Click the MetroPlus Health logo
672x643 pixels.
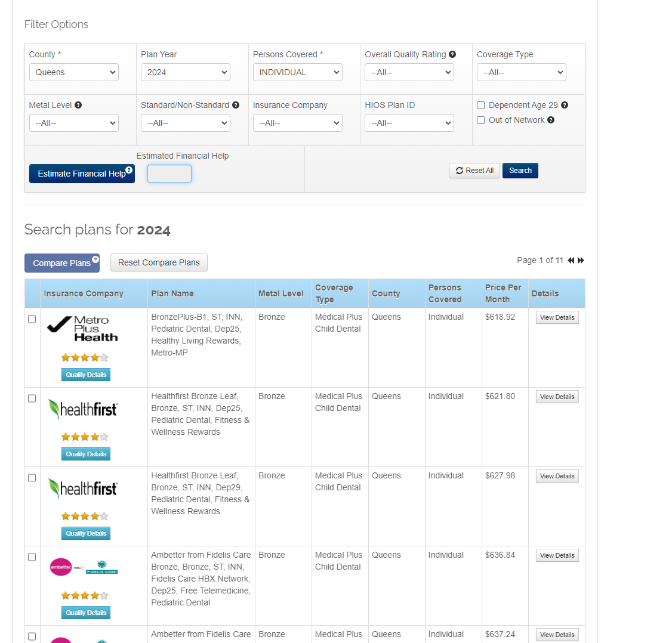pyautogui.click(x=82, y=329)
